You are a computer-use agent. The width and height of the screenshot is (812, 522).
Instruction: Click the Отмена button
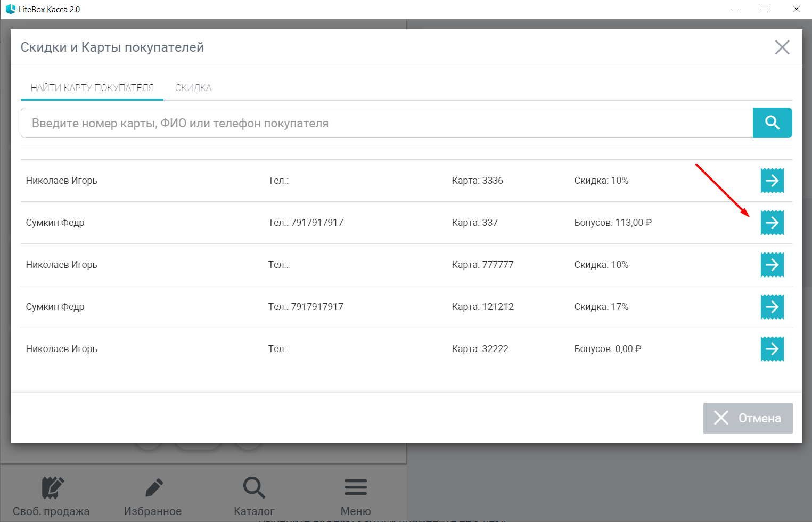(x=748, y=418)
